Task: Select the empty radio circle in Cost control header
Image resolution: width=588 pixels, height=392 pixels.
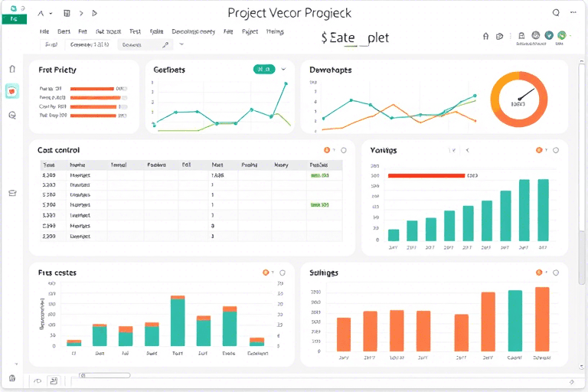Action: click(343, 150)
